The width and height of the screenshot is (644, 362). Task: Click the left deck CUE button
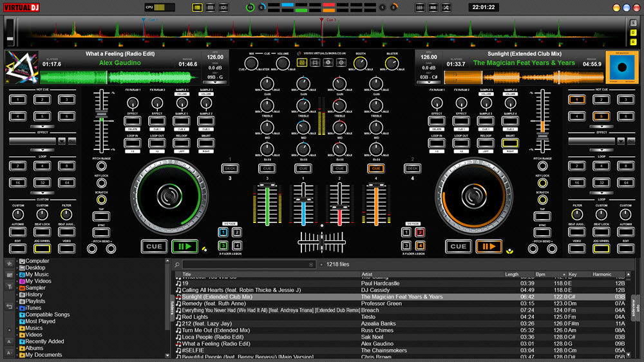point(154,247)
